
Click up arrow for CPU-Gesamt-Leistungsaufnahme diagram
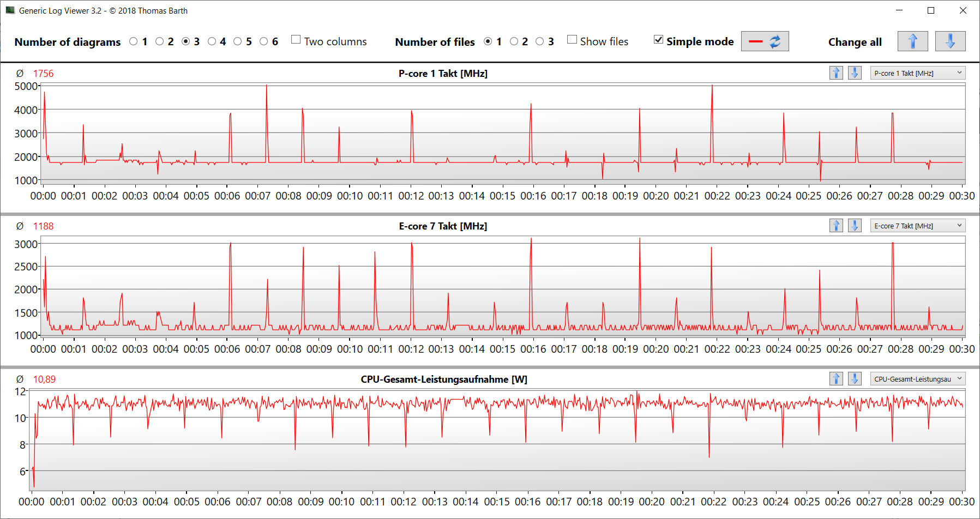pyautogui.click(x=836, y=379)
